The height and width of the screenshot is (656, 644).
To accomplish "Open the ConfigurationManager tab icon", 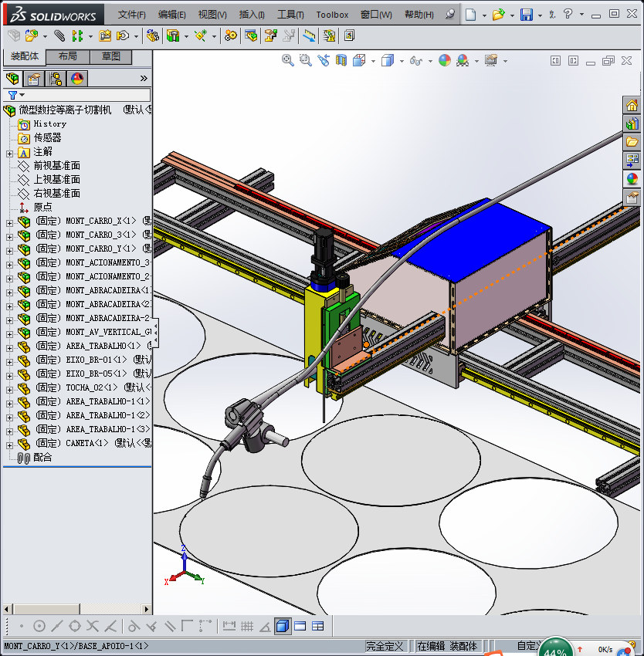I will click(56, 79).
